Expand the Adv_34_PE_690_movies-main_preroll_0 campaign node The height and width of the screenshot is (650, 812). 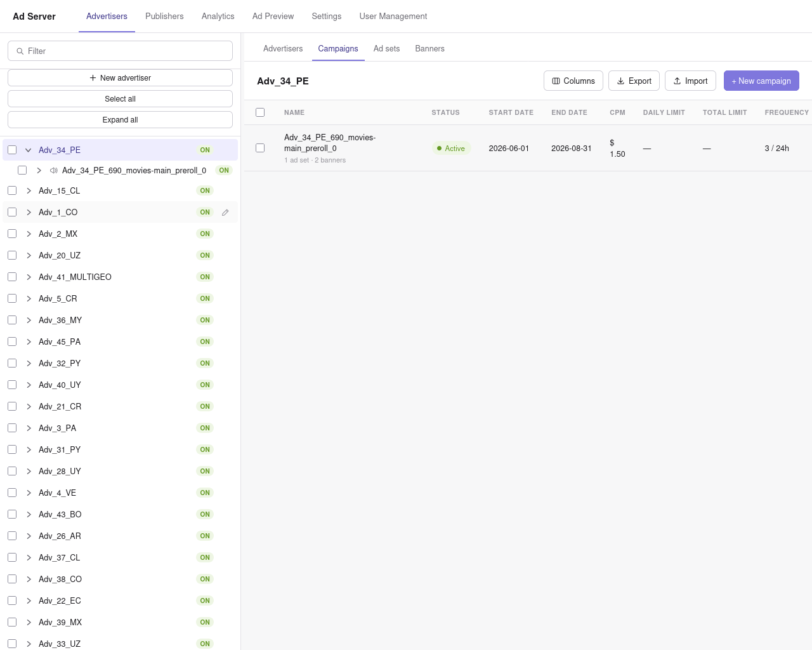point(39,171)
